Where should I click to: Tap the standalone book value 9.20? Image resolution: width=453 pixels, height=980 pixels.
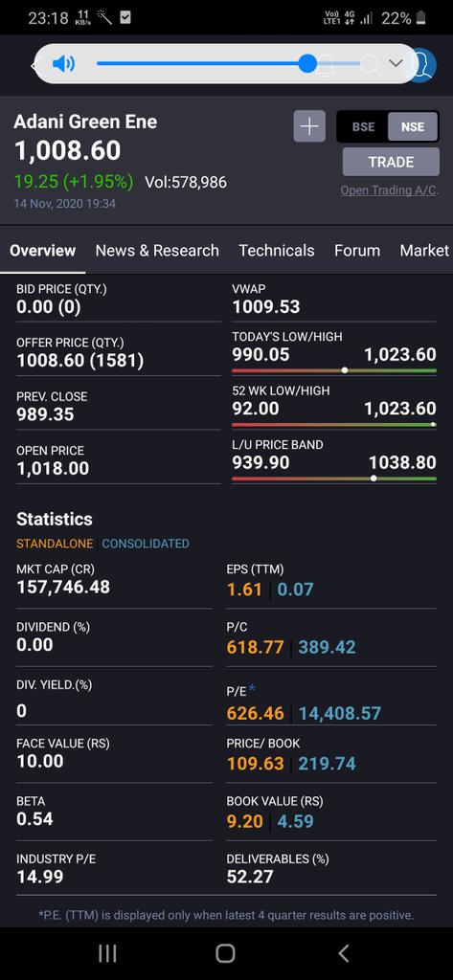[244, 820]
